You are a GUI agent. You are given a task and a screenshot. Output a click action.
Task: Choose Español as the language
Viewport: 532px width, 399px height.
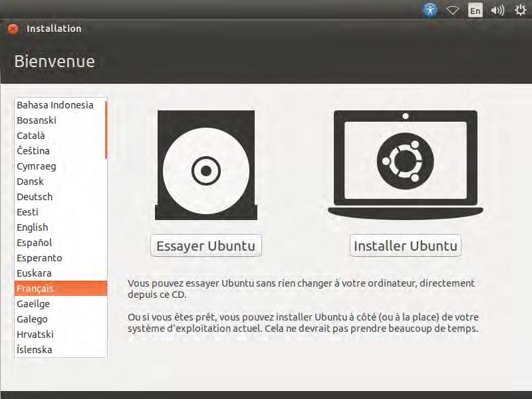tap(34, 243)
